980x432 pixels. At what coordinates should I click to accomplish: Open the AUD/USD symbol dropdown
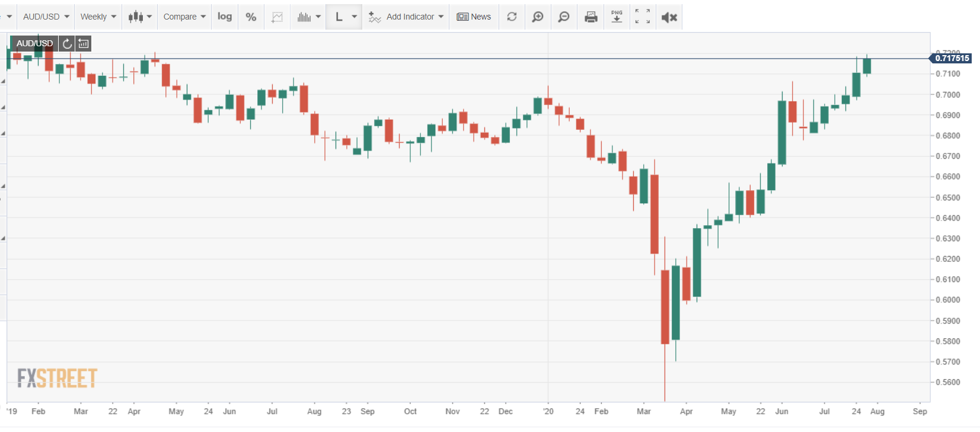(46, 17)
